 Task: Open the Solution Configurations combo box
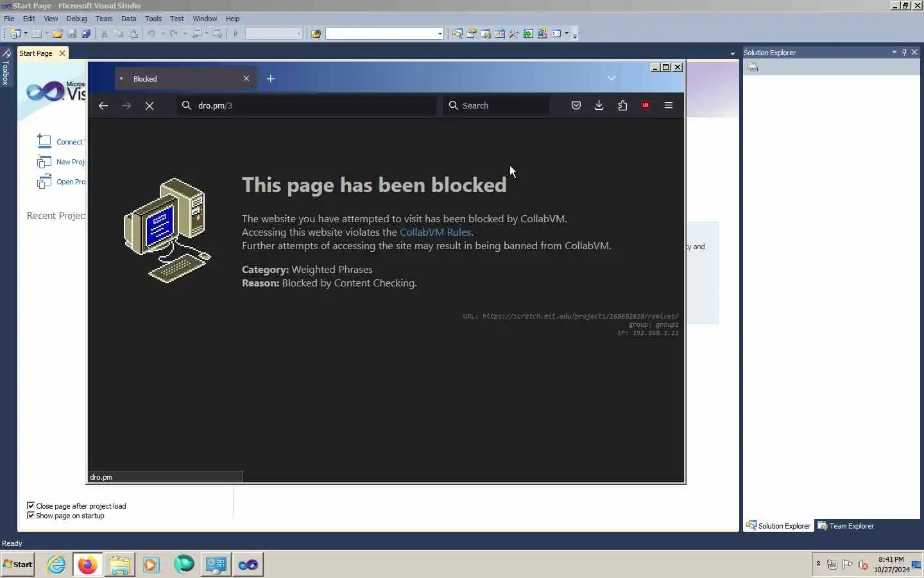(x=274, y=33)
